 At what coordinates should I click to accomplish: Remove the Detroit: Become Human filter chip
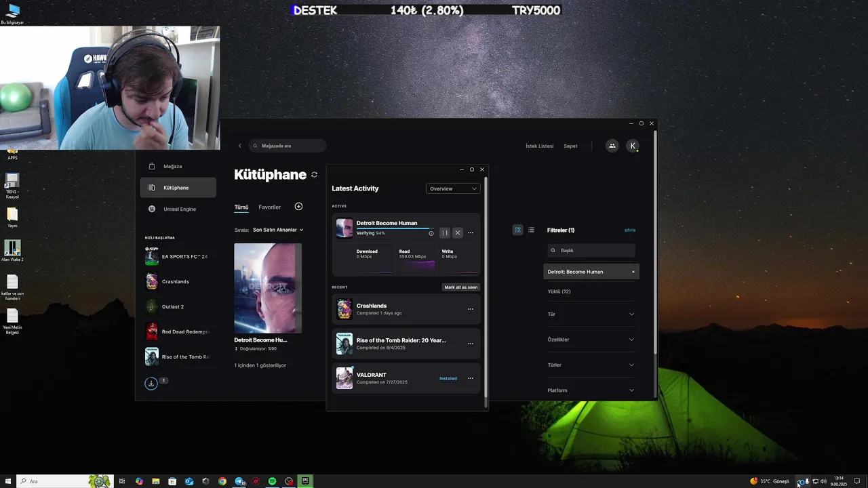point(633,272)
